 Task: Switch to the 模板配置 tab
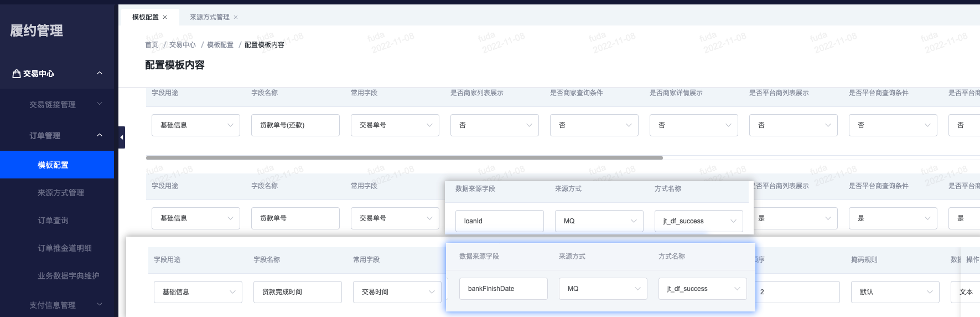[x=146, y=17]
